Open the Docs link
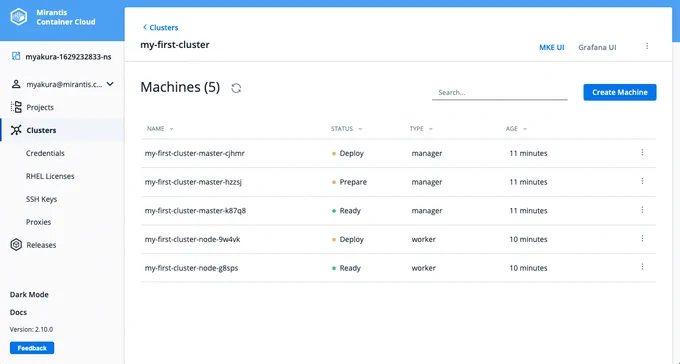Screen dimensions: 680x364 click(x=18, y=312)
